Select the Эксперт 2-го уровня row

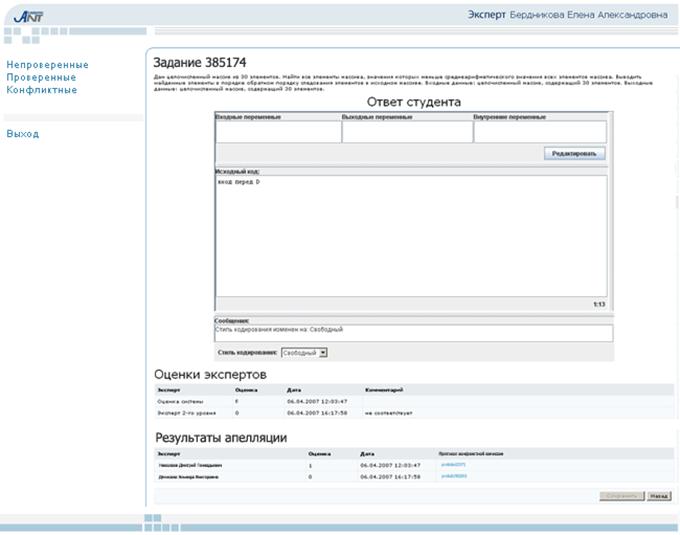pos(414,413)
